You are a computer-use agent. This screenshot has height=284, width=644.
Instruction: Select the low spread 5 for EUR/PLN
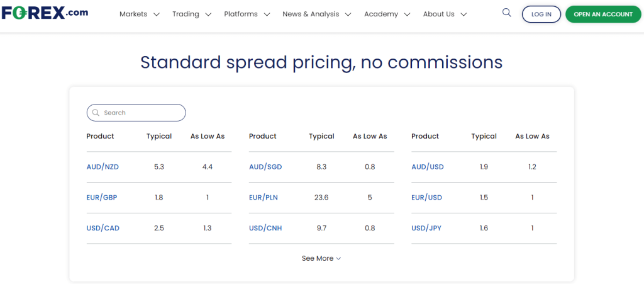coord(370,197)
